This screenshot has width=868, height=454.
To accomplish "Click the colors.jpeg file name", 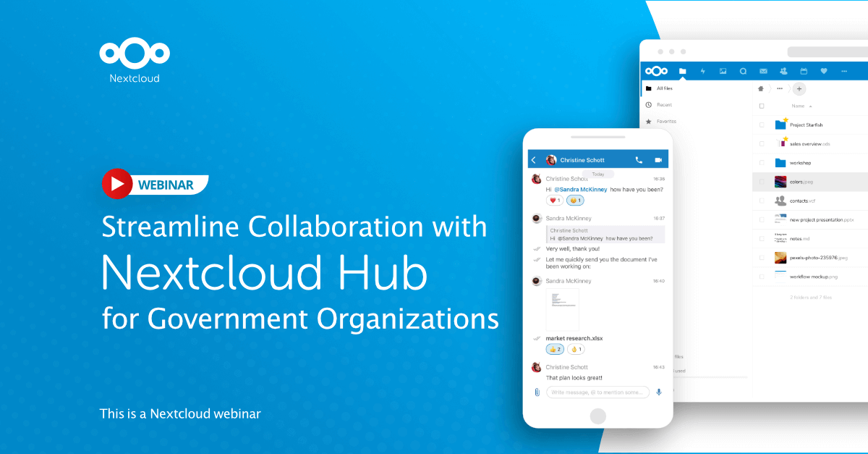I will (803, 182).
